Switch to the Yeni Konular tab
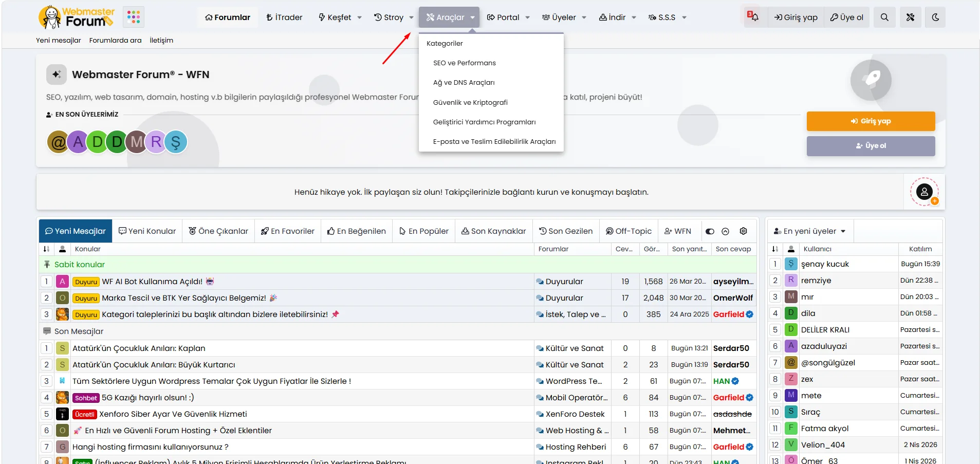Viewport: 980px width, 464px height. click(x=147, y=231)
